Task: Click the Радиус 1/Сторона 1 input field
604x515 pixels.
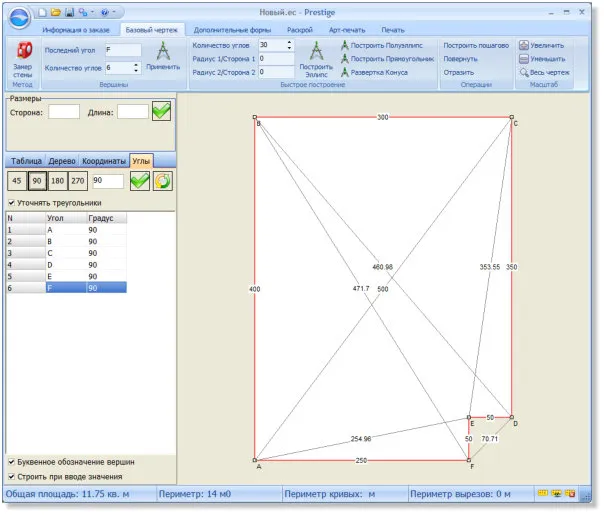Action: [x=276, y=59]
